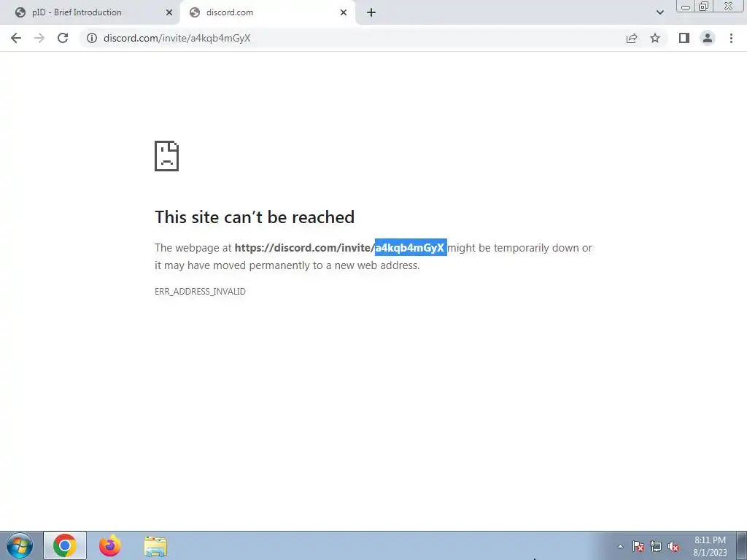Launch Firefox from the taskbar
This screenshot has width=747, height=560.
pyautogui.click(x=110, y=545)
